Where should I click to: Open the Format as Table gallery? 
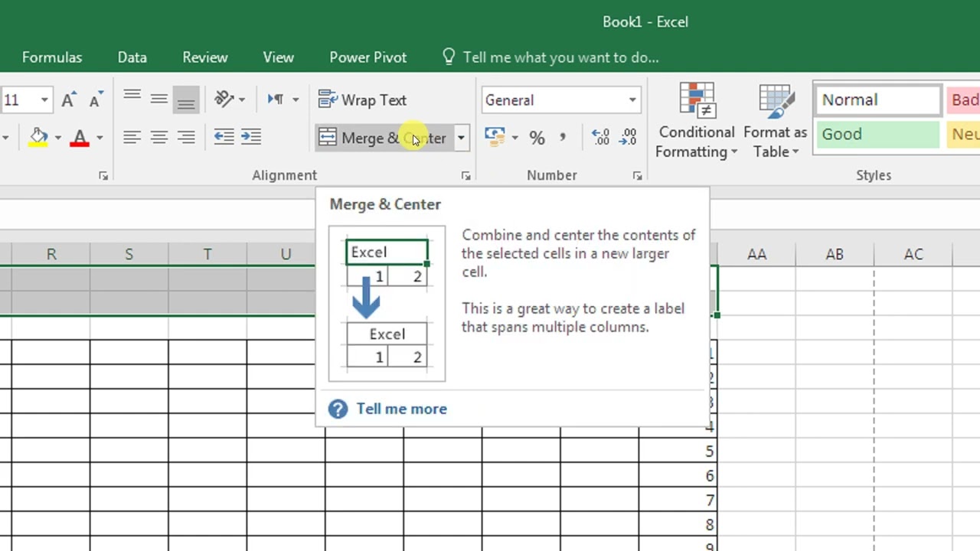[776, 121]
